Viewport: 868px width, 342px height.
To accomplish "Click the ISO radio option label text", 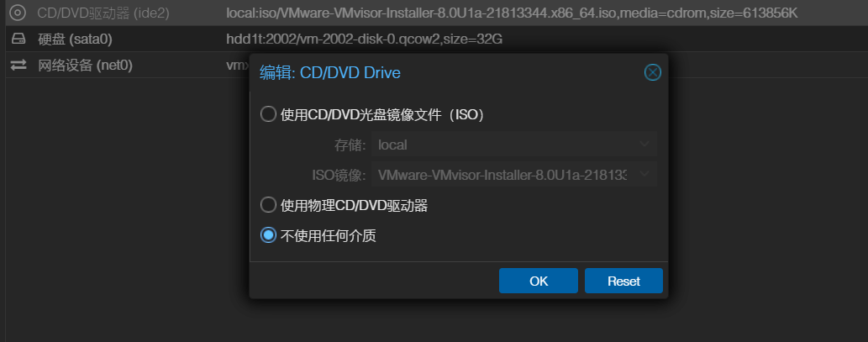I will 383,114.
